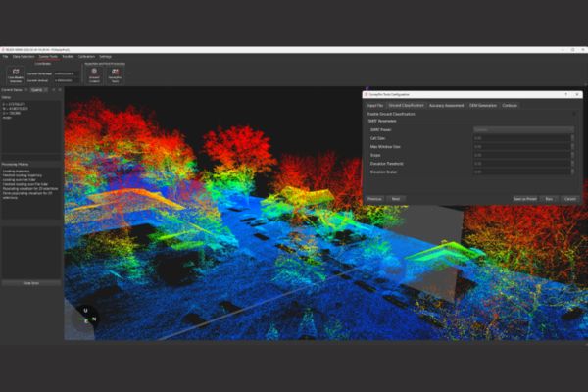Click the application logo in title bar
Screen dimensions: 588x392
point(5,49)
